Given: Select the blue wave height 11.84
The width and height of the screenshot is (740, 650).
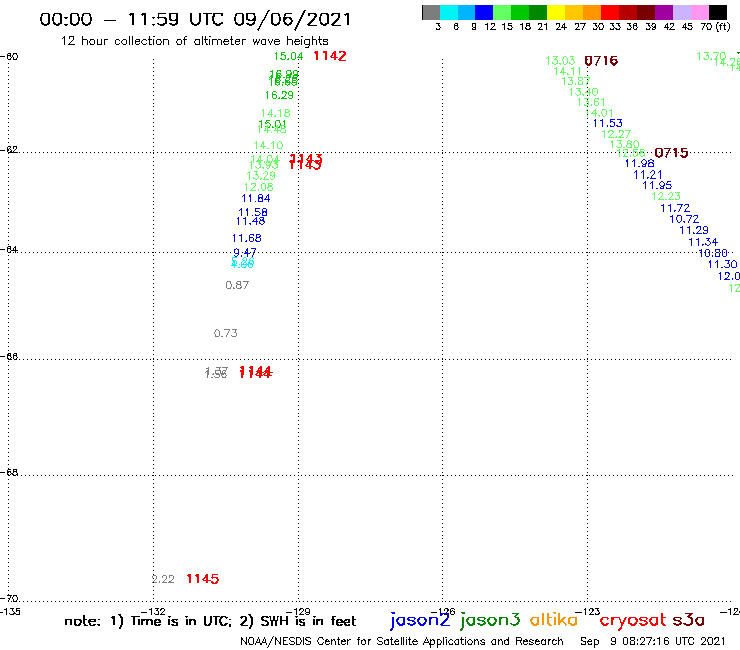Looking at the screenshot, I should [x=256, y=198].
